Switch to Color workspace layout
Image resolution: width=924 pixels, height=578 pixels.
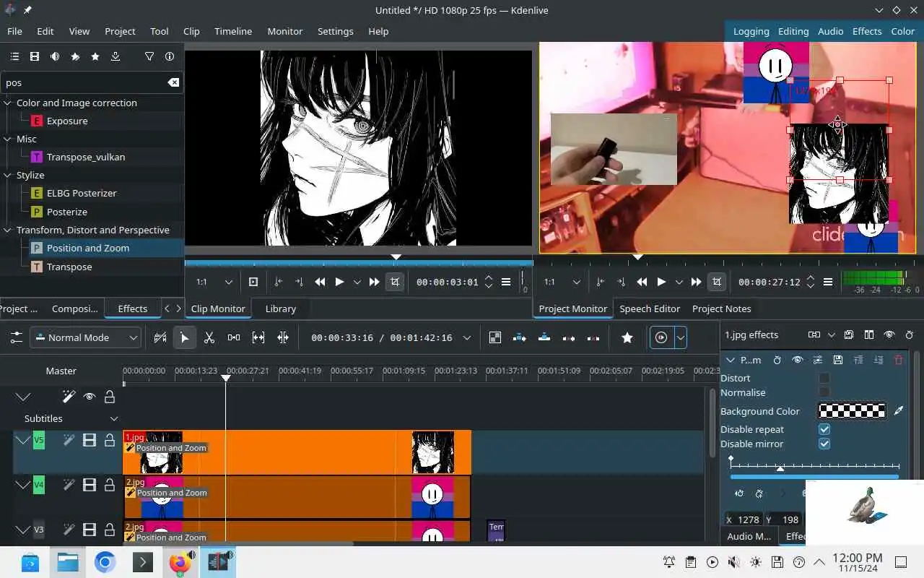coord(903,31)
